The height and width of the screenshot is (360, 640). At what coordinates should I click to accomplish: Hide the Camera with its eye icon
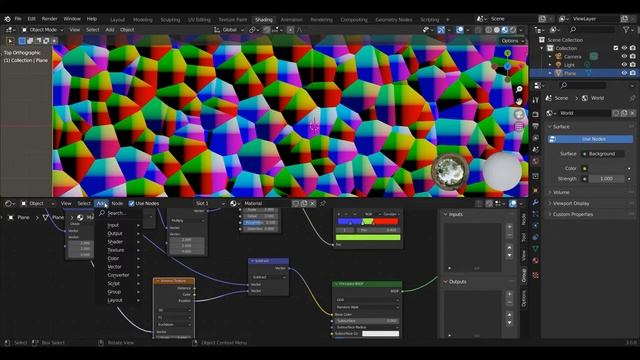(624, 57)
